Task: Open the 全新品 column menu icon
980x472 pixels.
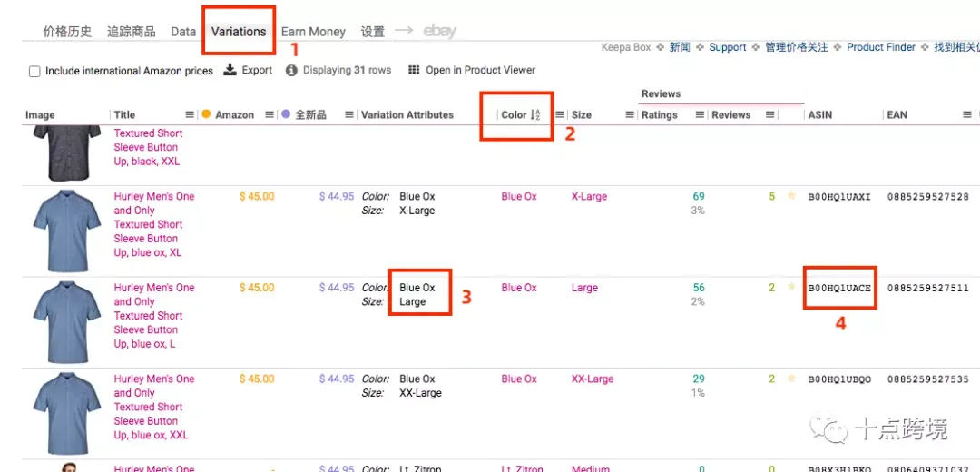Action: click(348, 115)
